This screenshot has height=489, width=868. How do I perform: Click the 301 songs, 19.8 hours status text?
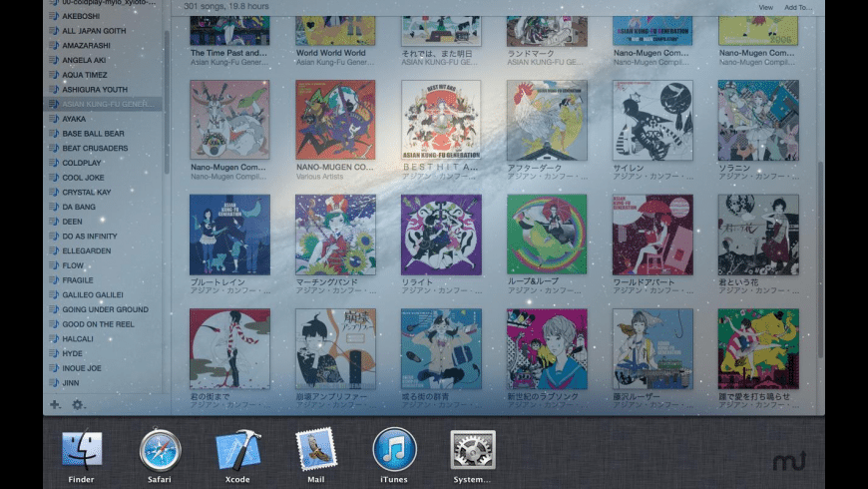226,6
